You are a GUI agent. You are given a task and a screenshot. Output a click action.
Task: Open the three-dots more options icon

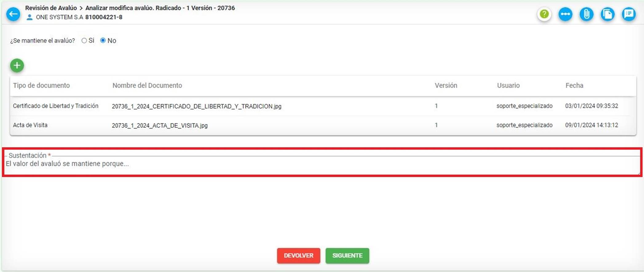(565, 14)
